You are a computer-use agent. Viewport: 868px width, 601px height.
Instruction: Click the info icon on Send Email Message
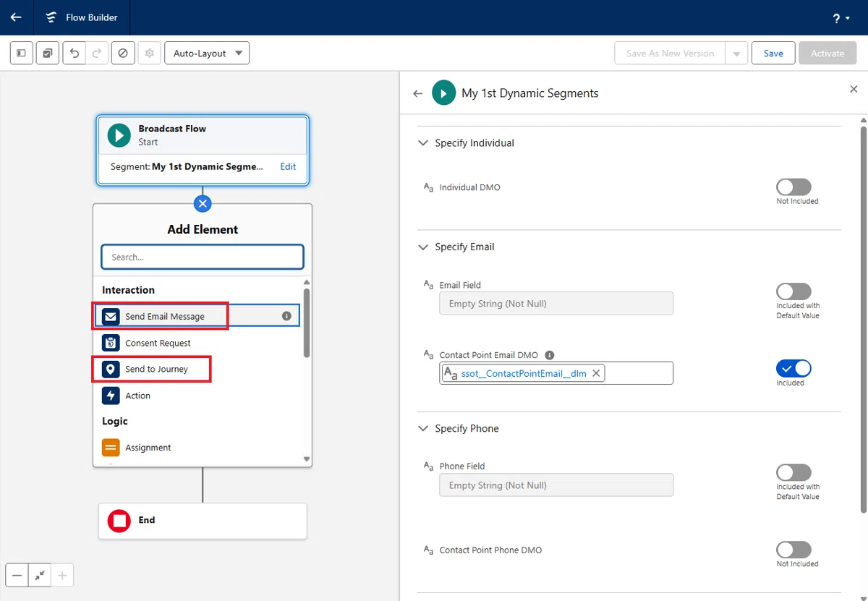click(x=286, y=316)
